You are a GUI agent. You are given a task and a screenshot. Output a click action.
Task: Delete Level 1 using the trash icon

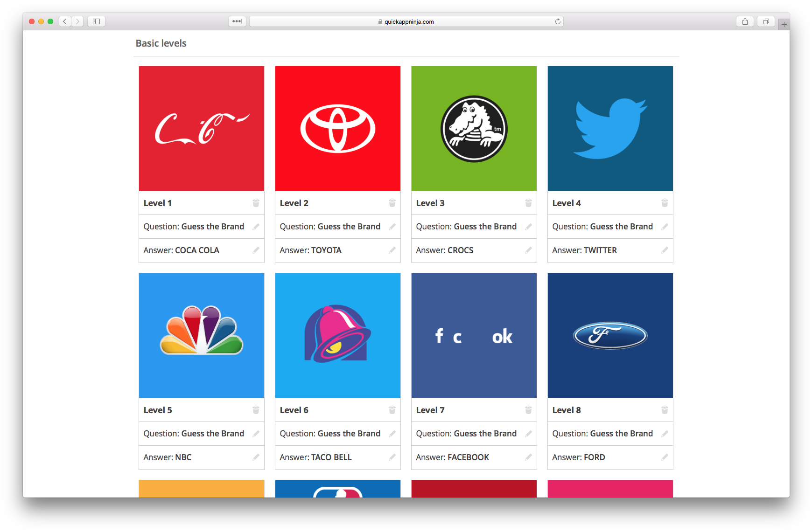coord(256,203)
